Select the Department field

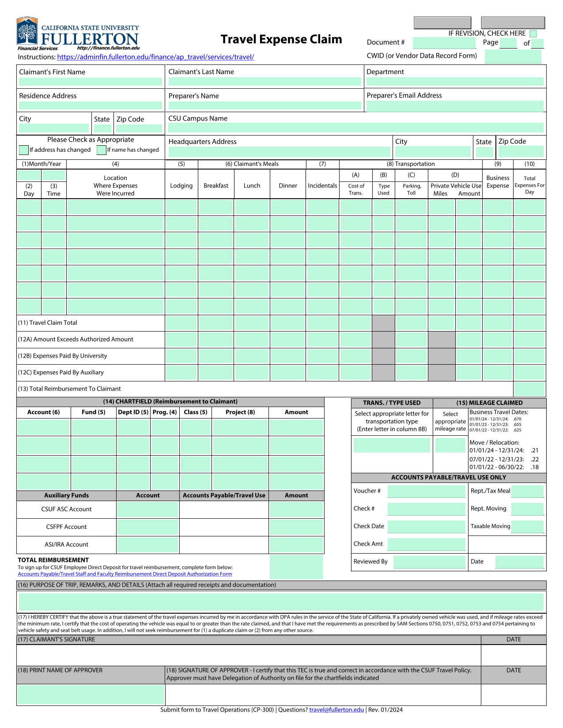point(455,82)
